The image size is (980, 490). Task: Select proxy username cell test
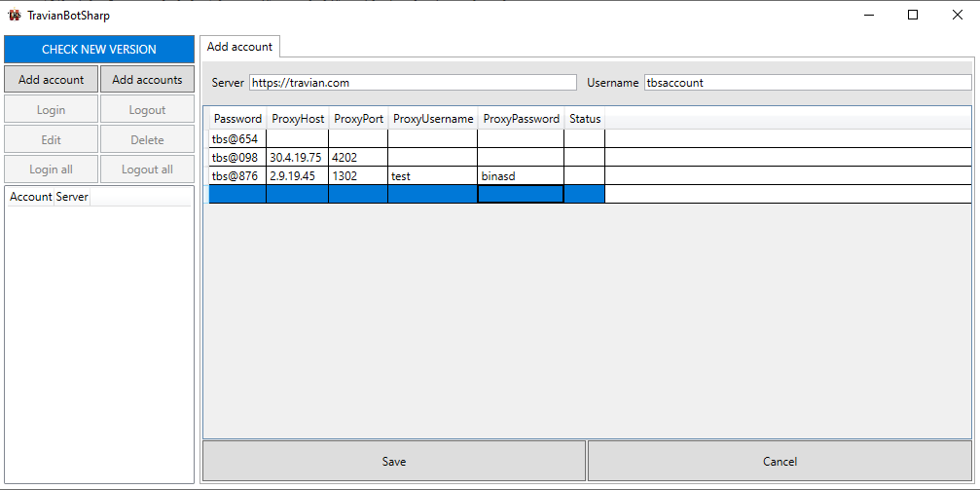tap(433, 176)
